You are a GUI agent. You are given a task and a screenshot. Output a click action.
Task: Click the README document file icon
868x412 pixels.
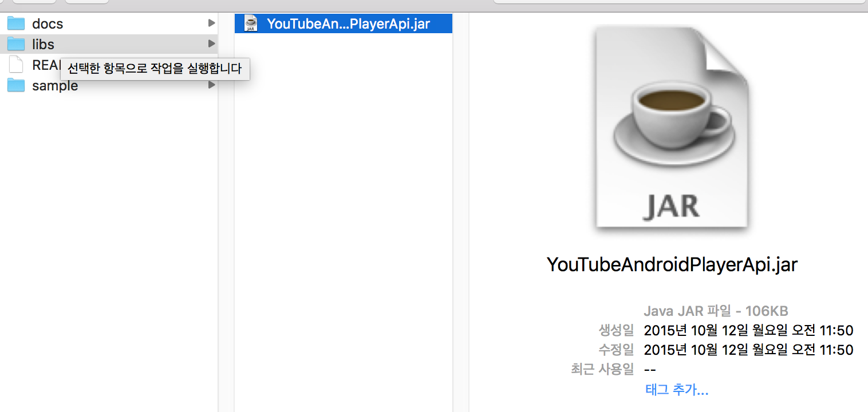pos(16,65)
